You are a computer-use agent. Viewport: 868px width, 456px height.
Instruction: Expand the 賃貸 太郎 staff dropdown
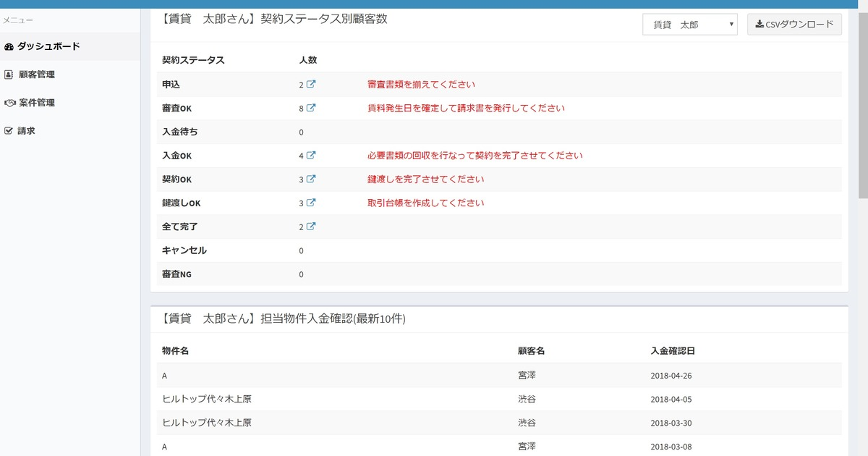[x=689, y=25]
